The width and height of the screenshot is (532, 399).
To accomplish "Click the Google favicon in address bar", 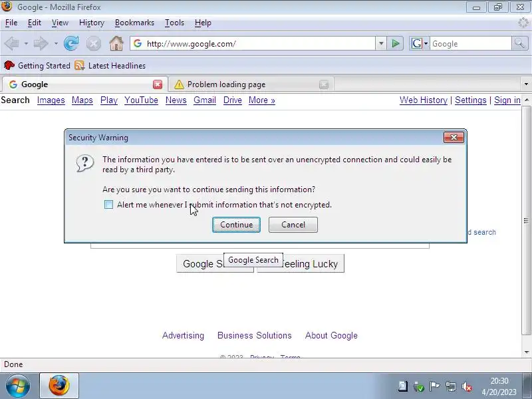I will click(138, 43).
